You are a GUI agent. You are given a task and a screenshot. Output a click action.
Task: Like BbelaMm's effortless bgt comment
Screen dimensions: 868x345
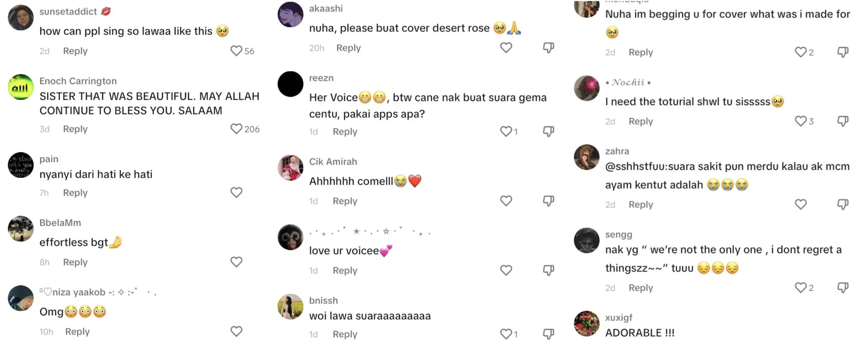[x=236, y=262]
